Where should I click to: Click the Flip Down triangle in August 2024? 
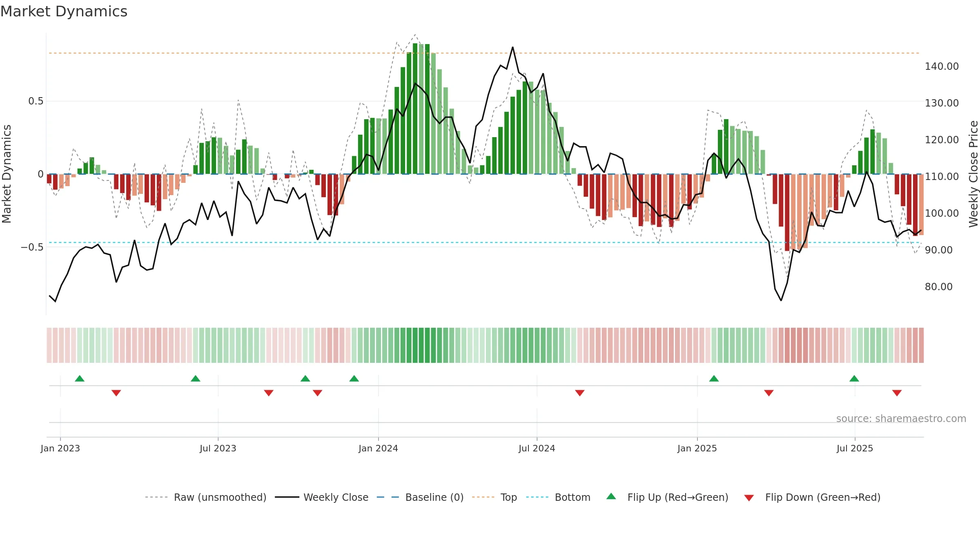580,393
